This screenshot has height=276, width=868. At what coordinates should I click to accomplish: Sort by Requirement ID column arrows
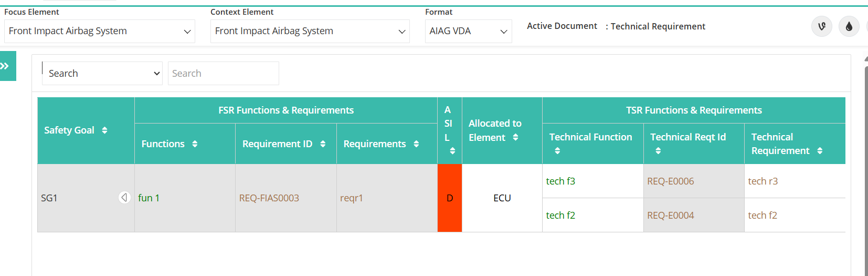[x=323, y=144]
